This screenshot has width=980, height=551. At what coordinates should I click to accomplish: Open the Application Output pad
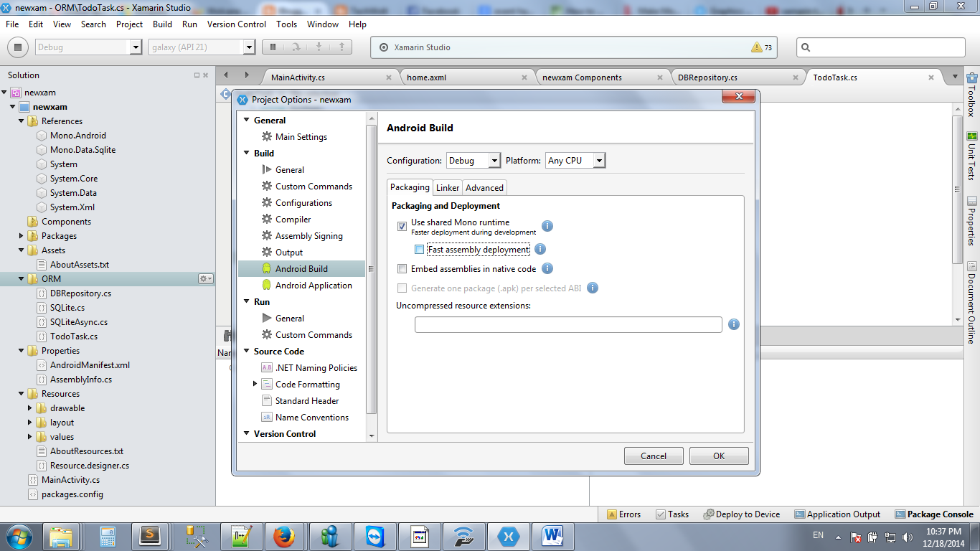(x=837, y=514)
